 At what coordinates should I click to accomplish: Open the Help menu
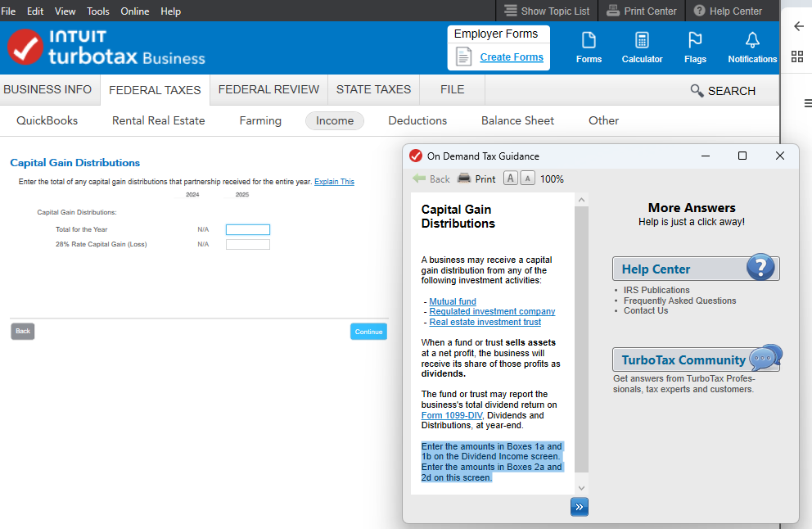tap(170, 11)
